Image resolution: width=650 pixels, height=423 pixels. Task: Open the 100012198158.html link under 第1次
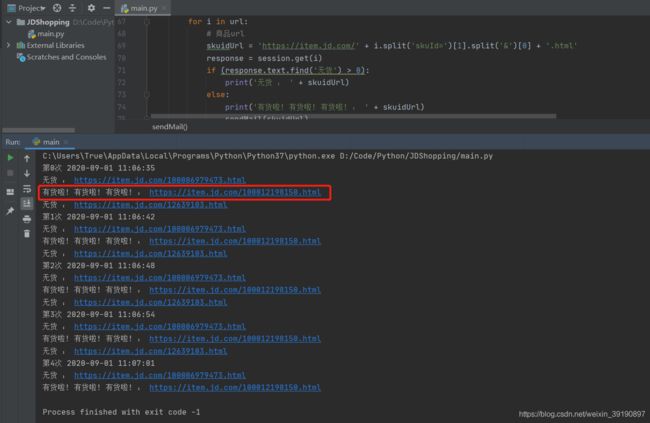click(x=235, y=241)
